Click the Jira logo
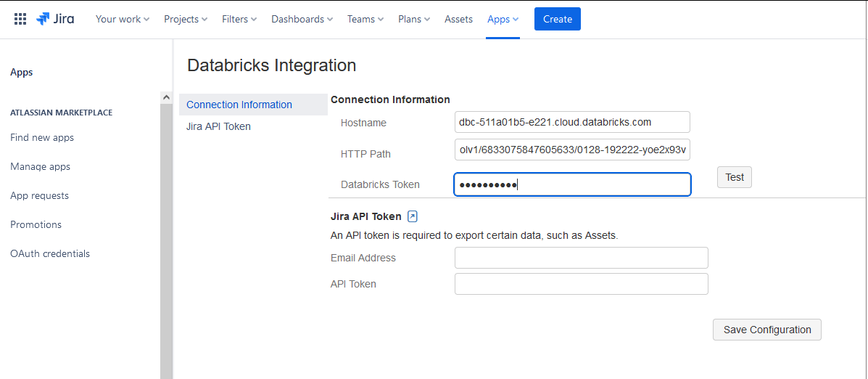The height and width of the screenshot is (379, 868). pos(55,19)
